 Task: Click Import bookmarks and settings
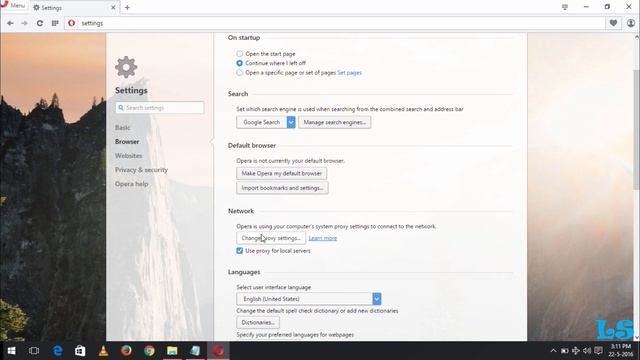click(x=282, y=188)
